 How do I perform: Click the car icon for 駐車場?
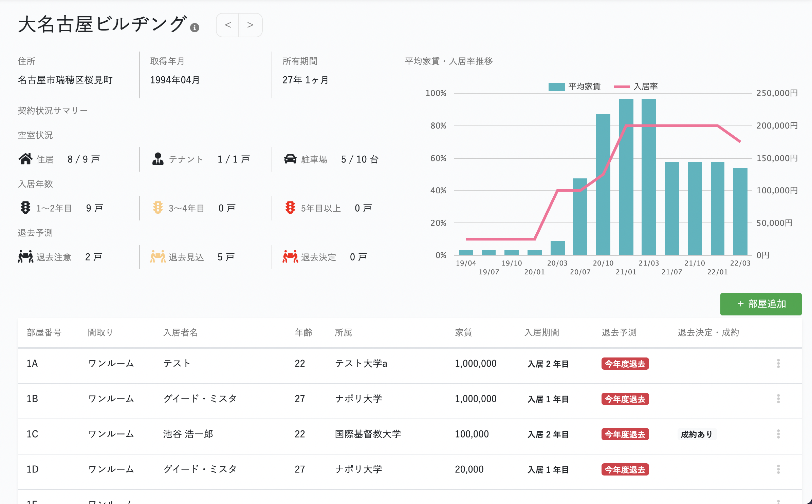point(290,159)
